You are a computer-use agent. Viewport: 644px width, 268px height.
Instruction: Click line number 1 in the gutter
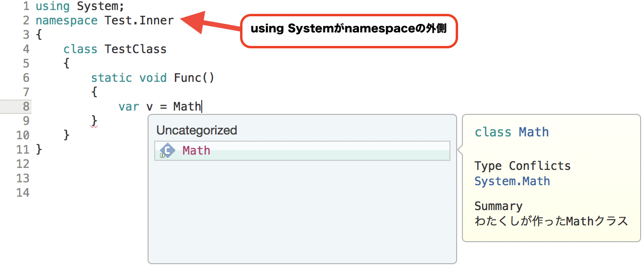25,7
